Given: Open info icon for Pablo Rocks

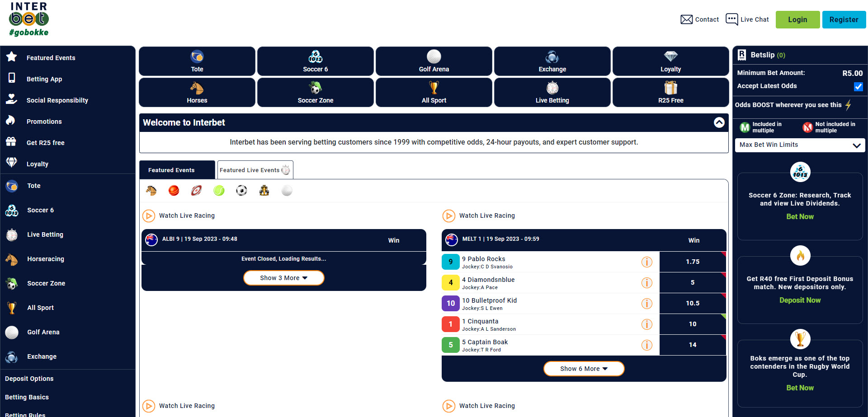Looking at the screenshot, I should (647, 262).
